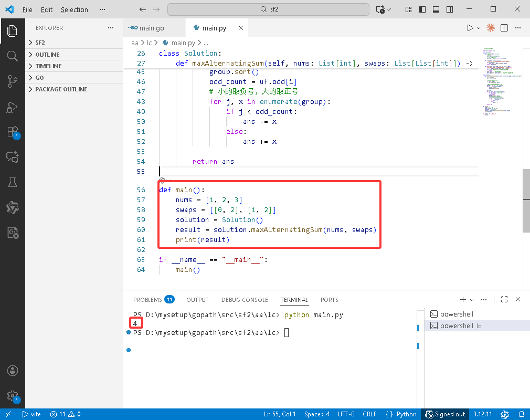Click Signed out status item
Viewport: 530px width, 420px height.
click(x=445, y=414)
